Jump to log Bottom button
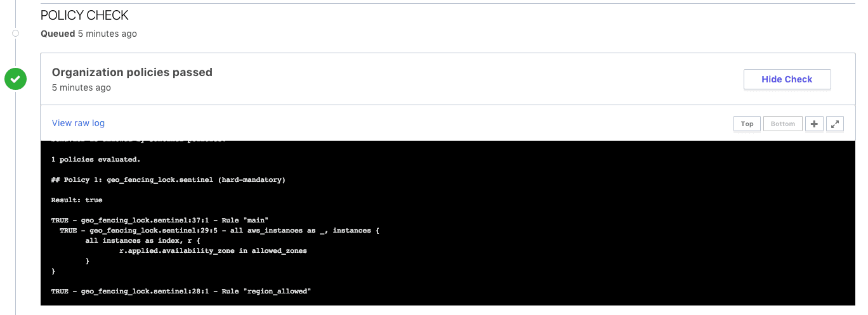Viewport: 868px width, 315px height. coord(782,124)
